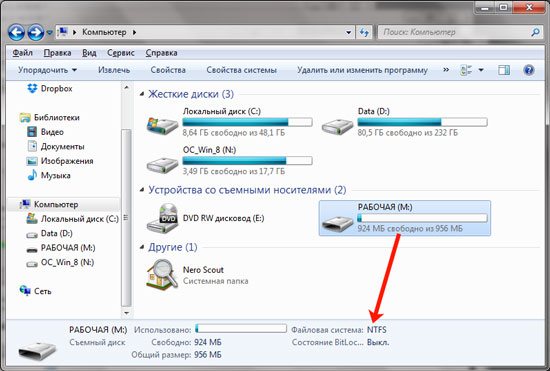Open the Файл menu
The width and height of the screenshot is (550, 371).
pyautogui.click(x=22, y=53)
